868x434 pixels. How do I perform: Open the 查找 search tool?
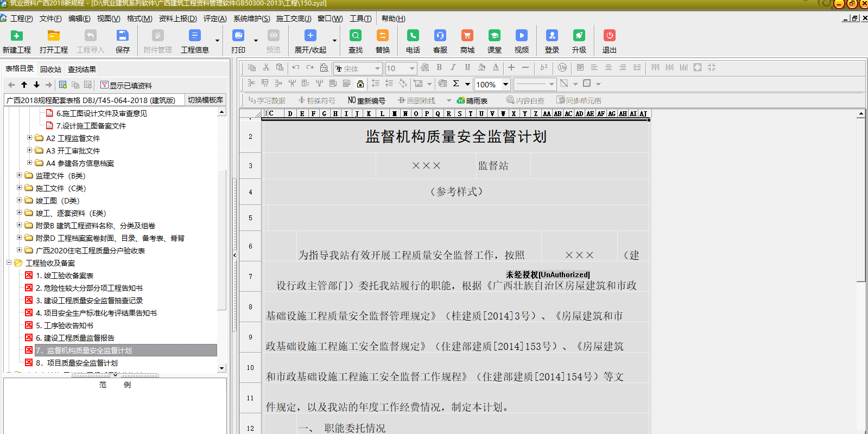coord(355,36)
